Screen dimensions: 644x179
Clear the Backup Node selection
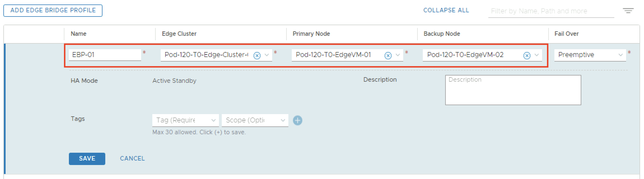[x=527, y=55]
